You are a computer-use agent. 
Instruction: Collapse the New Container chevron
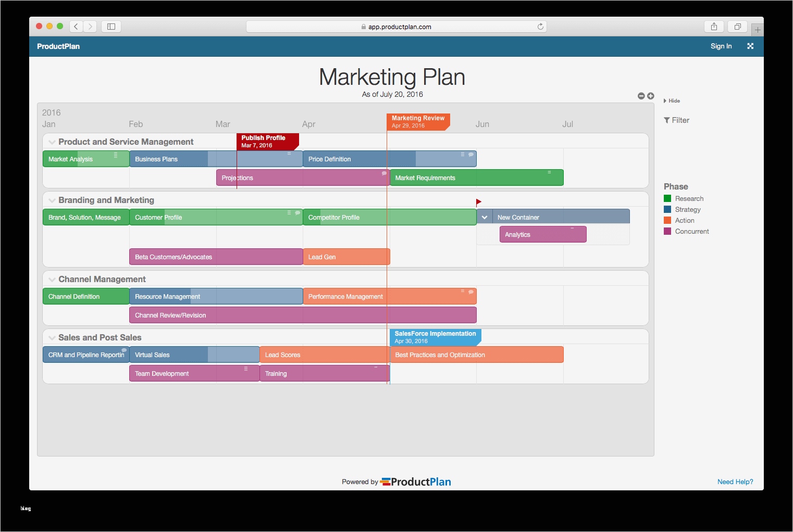point(485,217)
